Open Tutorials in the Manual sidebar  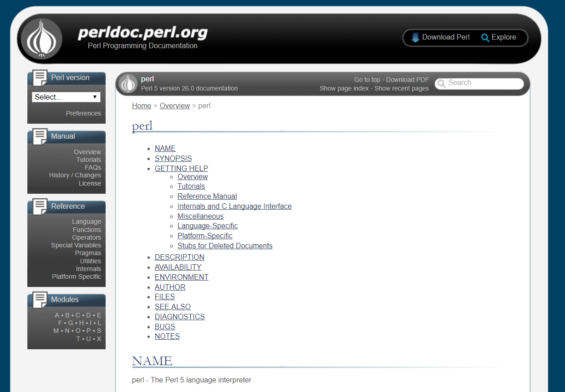[x=88, y=160]
